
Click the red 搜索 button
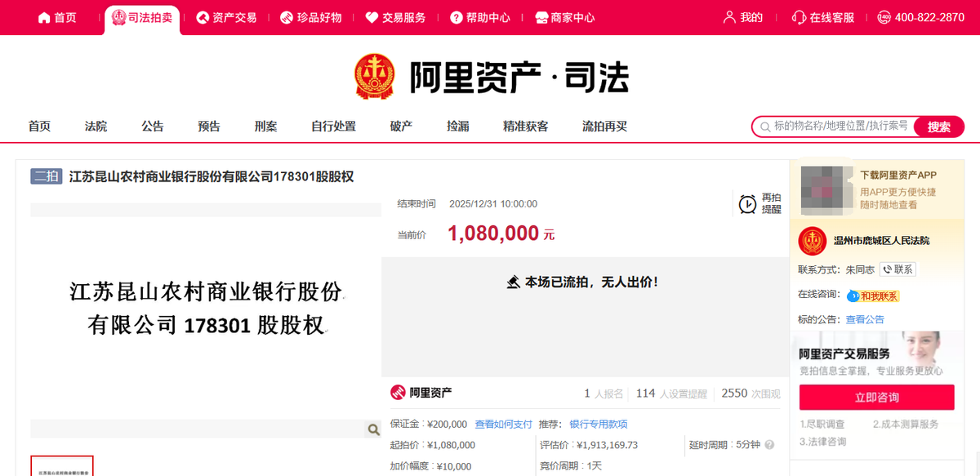tap(939, 127)
